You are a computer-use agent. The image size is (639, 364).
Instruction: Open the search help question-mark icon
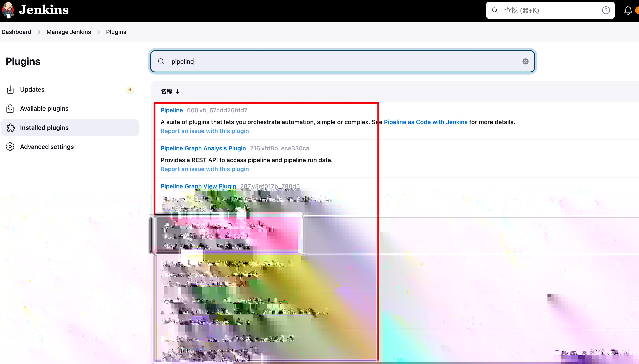pos(606,10)
